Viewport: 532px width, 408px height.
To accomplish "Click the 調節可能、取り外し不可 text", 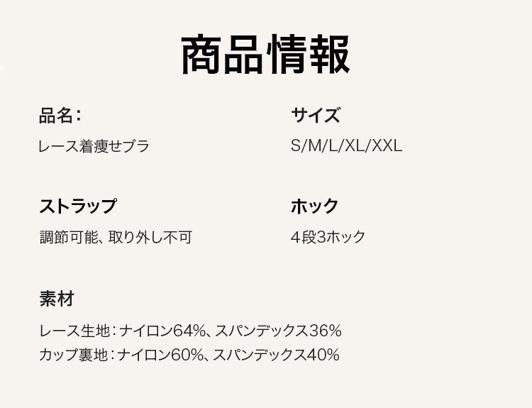I will tap(116, 237).
